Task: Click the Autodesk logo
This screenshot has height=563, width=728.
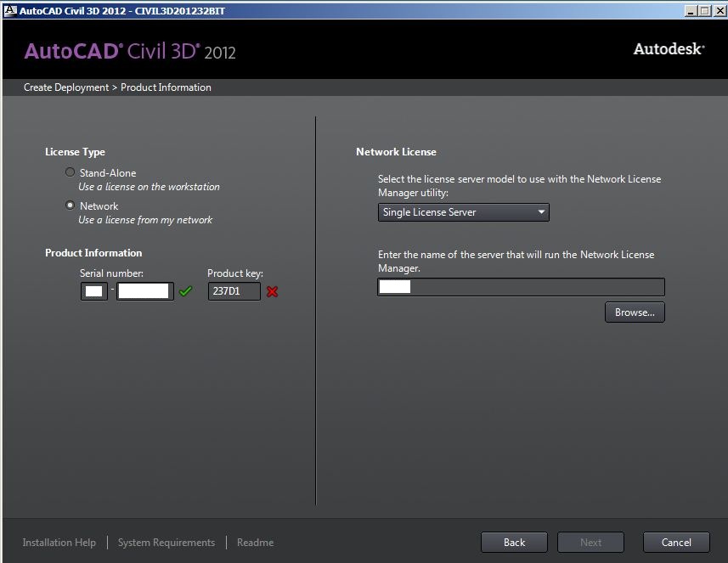Action: (669, 48)
